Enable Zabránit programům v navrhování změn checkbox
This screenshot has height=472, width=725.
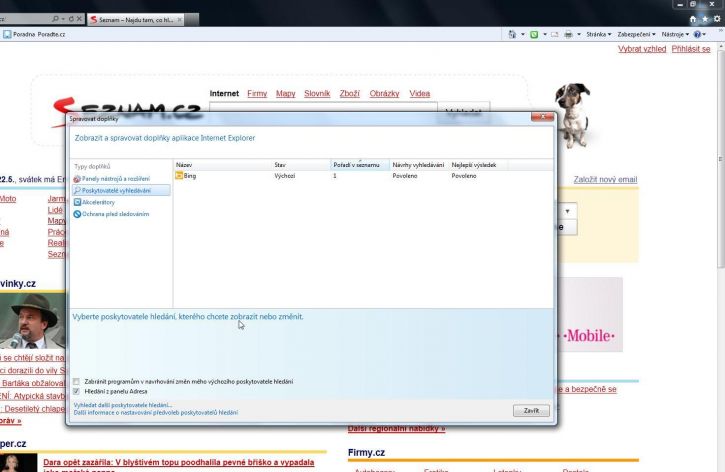point(76,381)
